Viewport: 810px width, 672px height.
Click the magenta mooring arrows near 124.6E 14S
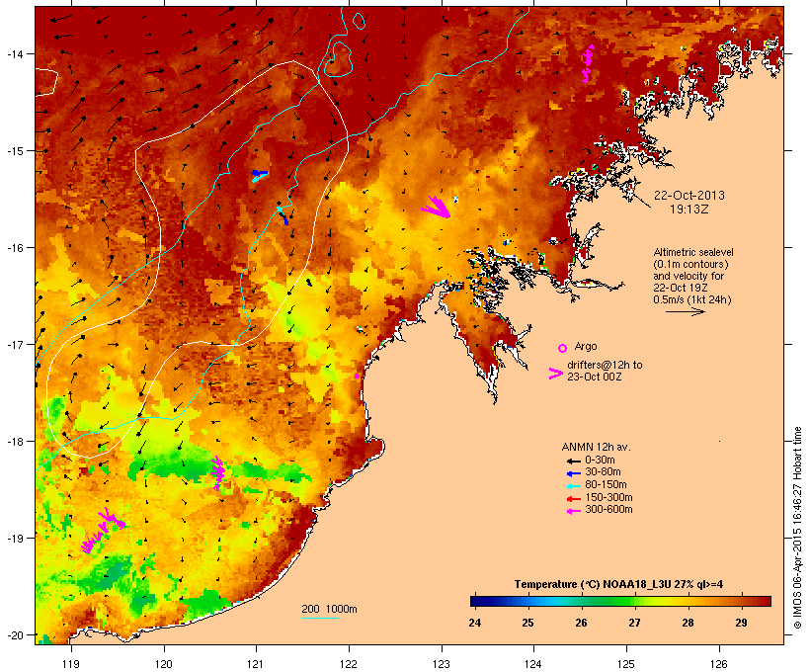[588, 63]
